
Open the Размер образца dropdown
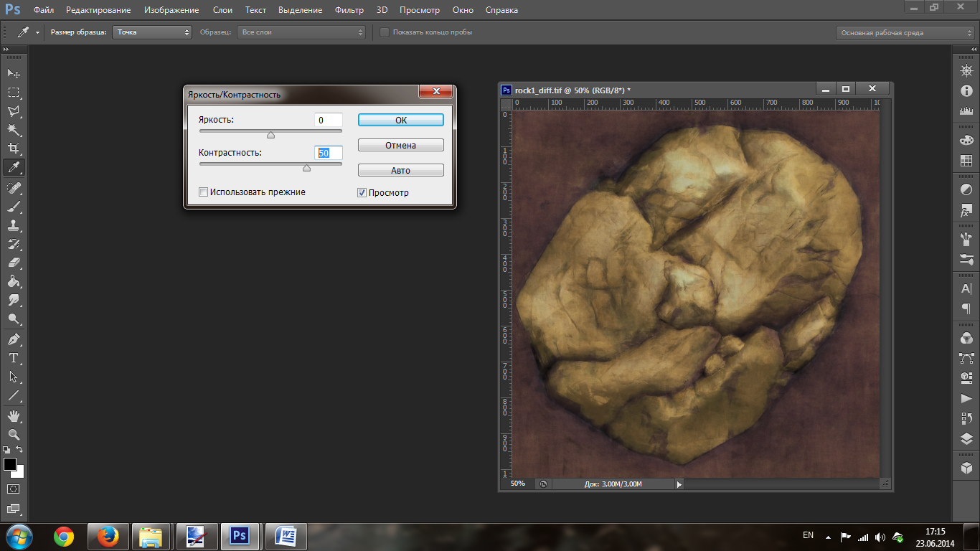152,32
